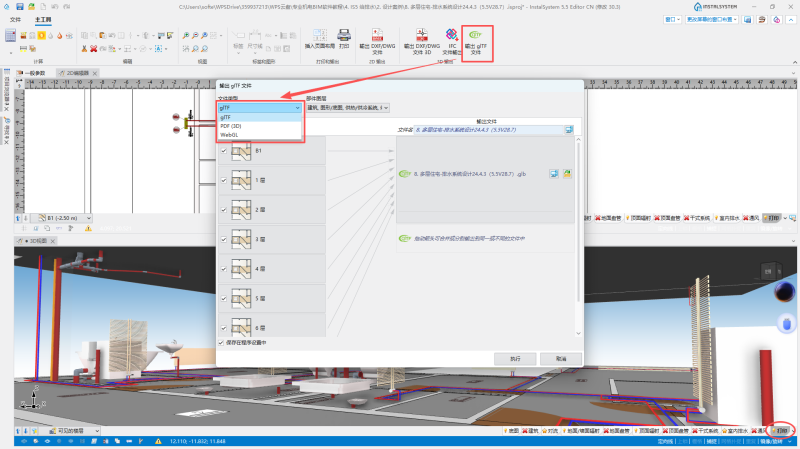
Task: Toggle the 保存在程序设置中 checkbox
Action: (x=221, y=343)
